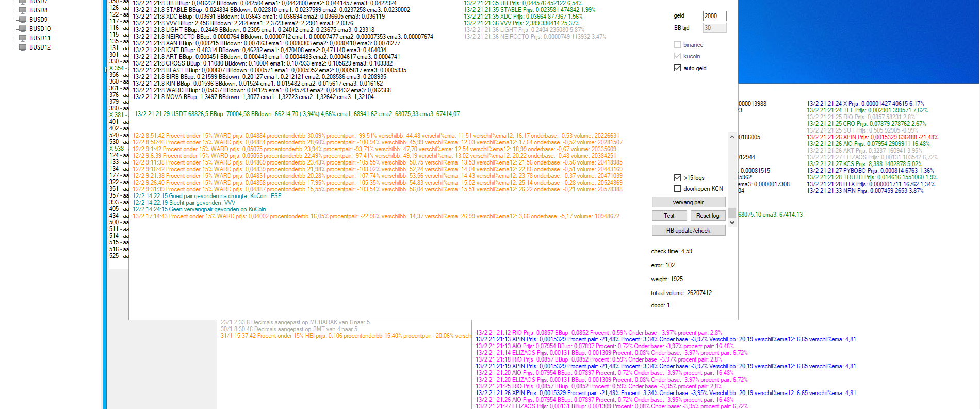The image size is (980, 409).
Task: Click the Test button
Action: coord(669,216)
